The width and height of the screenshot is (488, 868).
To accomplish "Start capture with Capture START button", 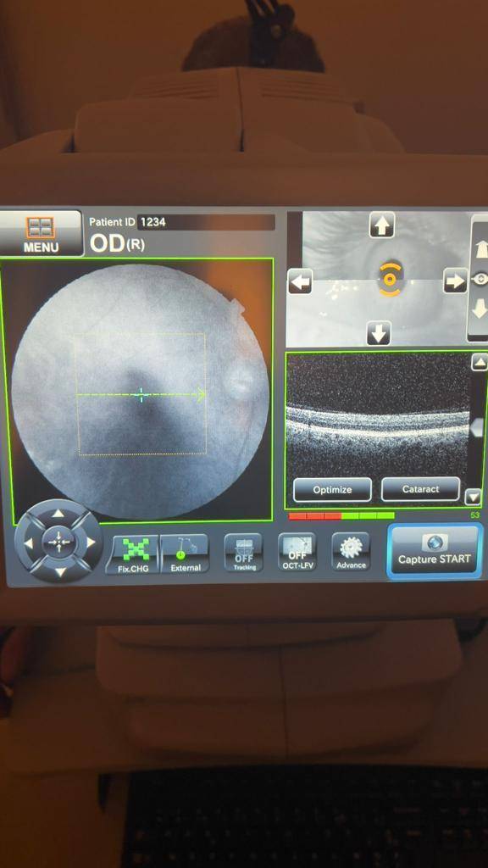I will [435, 551].
